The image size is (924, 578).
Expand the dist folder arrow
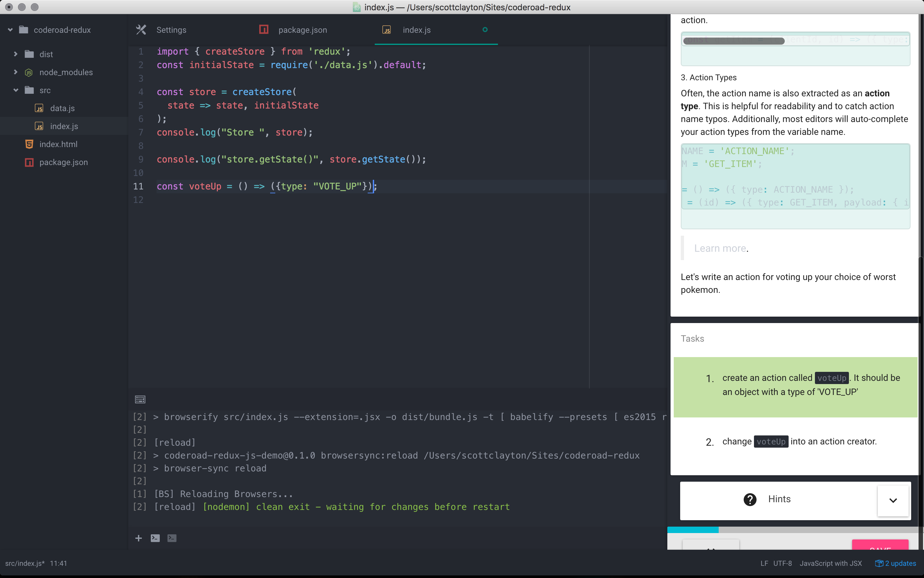[16, 54]
